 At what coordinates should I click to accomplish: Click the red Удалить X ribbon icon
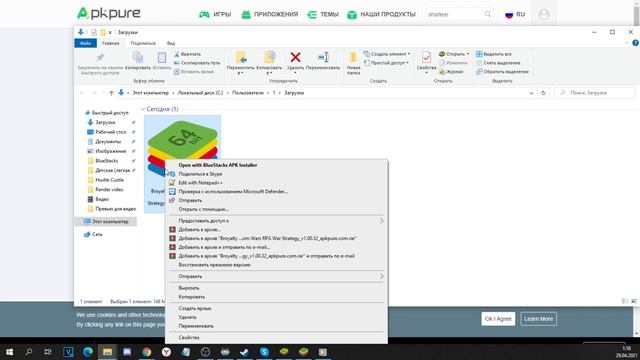coord(296,58)
